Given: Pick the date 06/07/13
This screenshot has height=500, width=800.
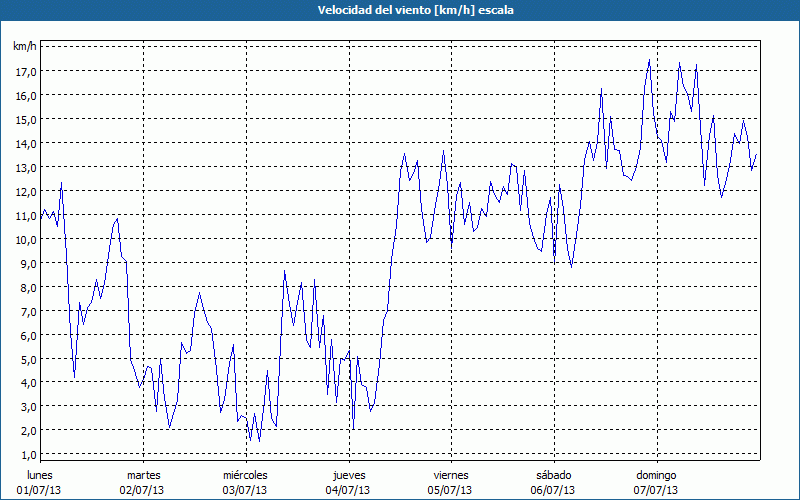Looking at the screenshot, I should click(x=553, y=490).
